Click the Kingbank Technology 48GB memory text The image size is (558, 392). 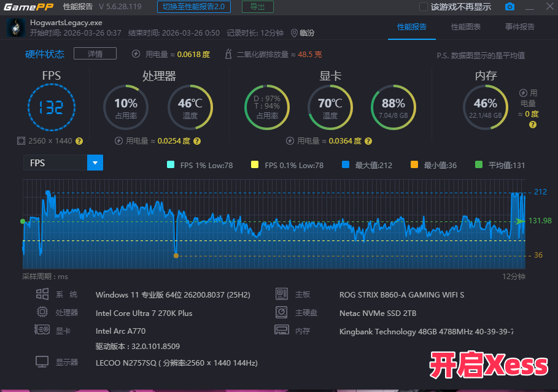[x=427, y=331]
